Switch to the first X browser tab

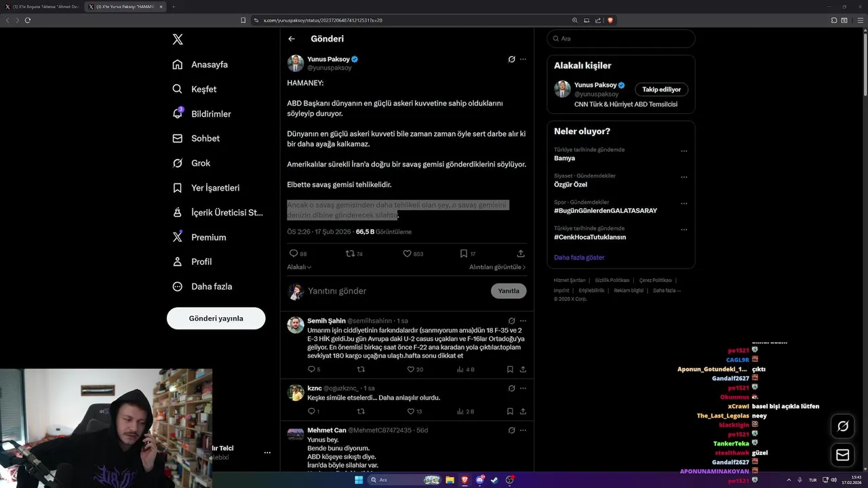tap(42, 7)
